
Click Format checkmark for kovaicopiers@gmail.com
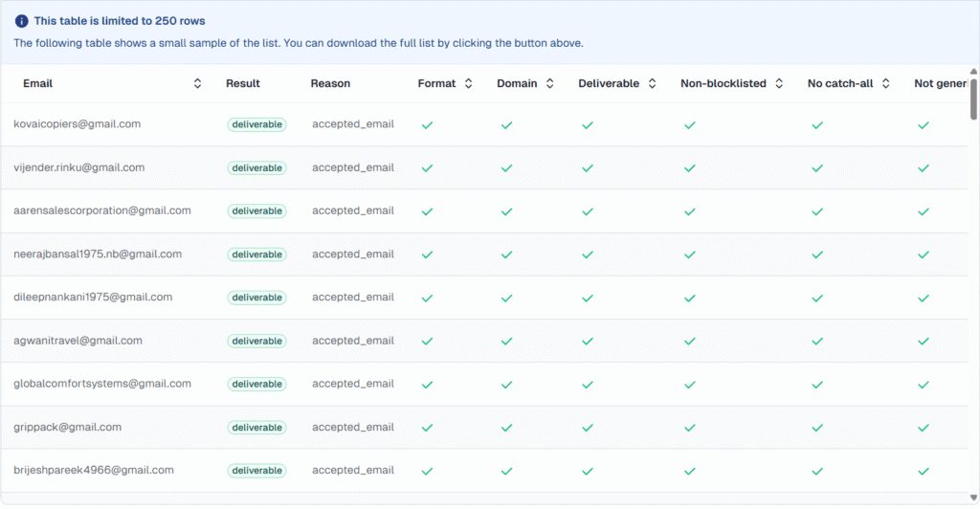click(x=427, y=124)
